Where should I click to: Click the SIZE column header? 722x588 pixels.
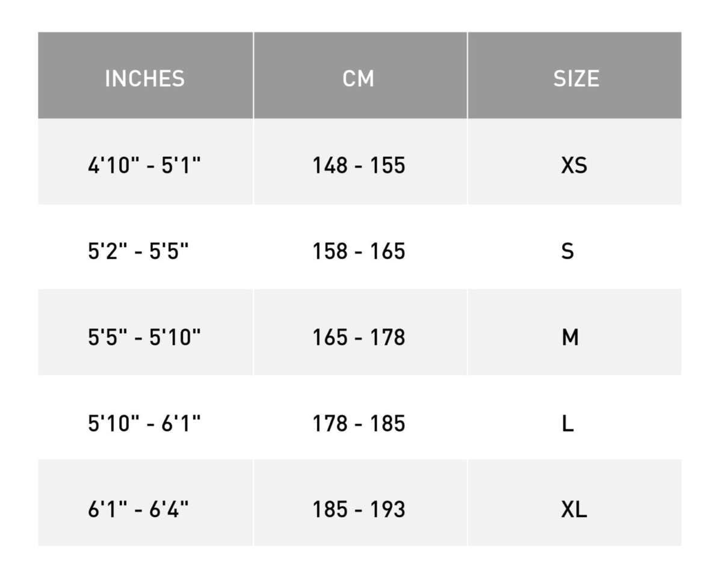(576, 78)
